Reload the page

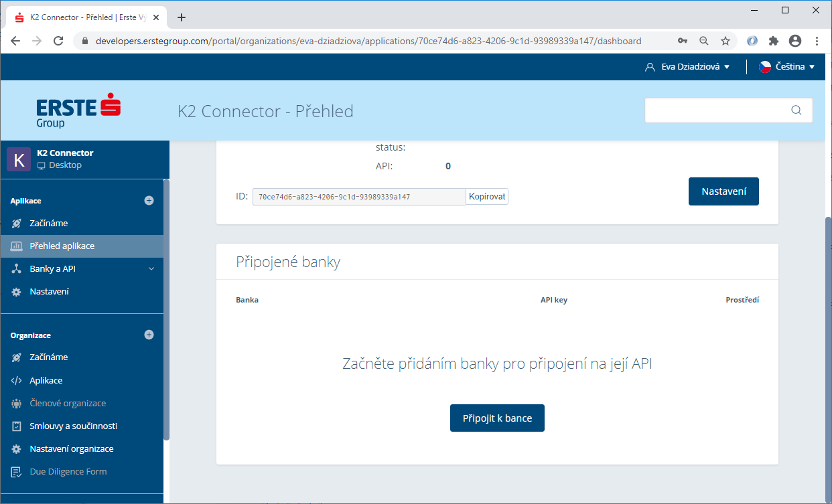coord(58,41)
